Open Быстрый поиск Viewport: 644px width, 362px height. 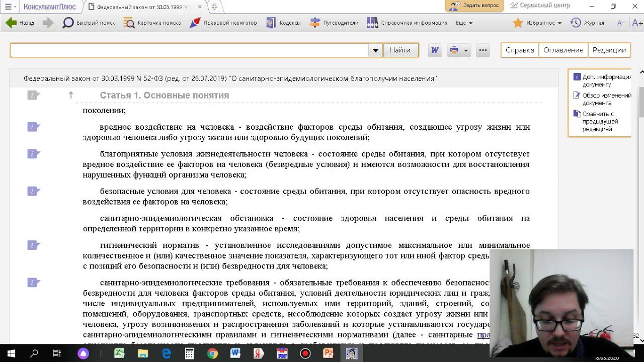89,23
